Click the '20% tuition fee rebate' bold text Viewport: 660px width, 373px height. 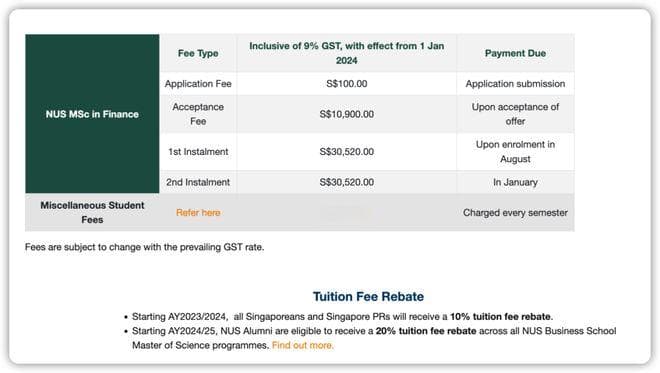[x=426, y=331]
